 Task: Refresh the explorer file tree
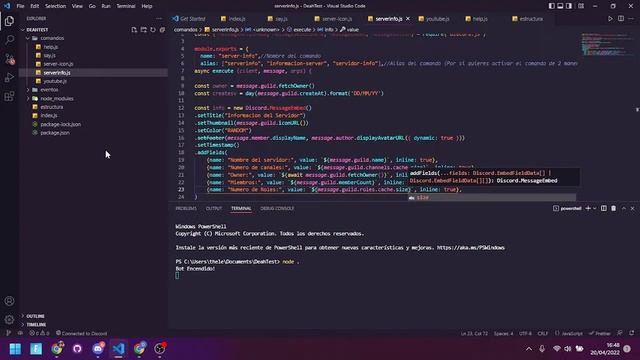(x=153, y=30)
